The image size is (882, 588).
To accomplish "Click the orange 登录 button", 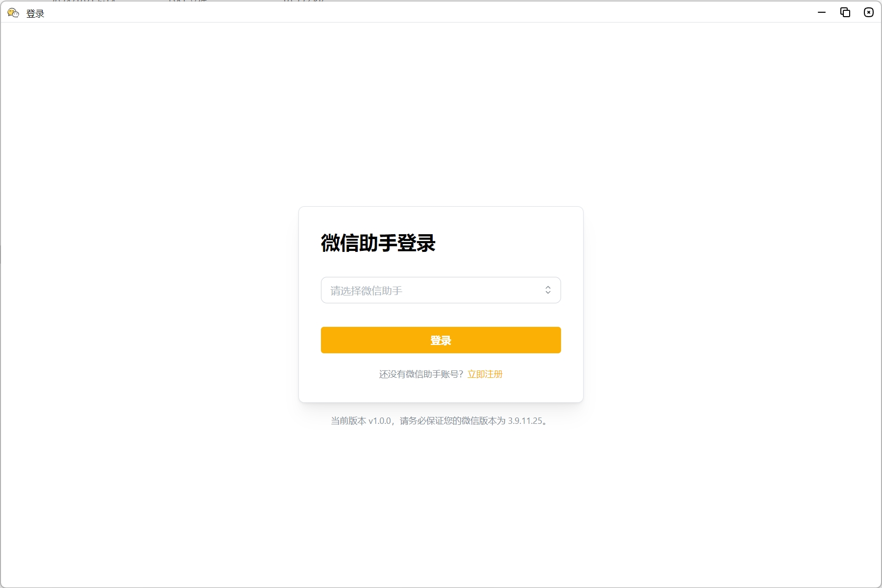I will click(x=441, y=340).
